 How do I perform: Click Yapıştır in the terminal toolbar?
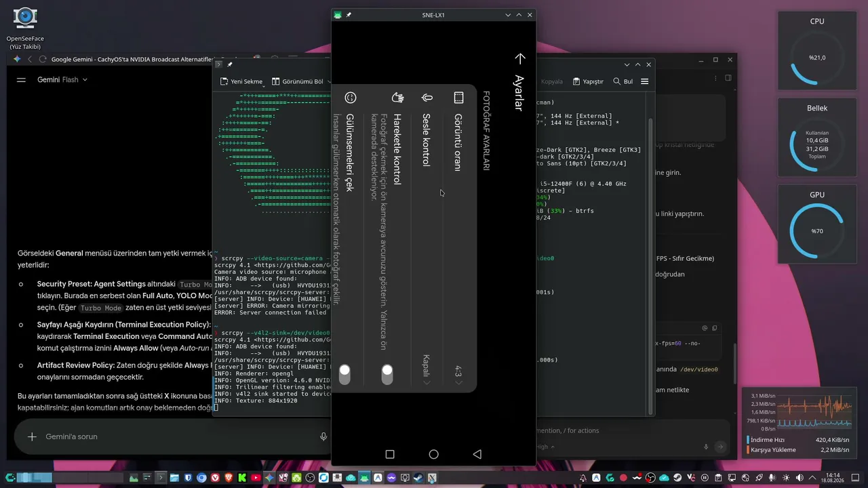[588, 81]
